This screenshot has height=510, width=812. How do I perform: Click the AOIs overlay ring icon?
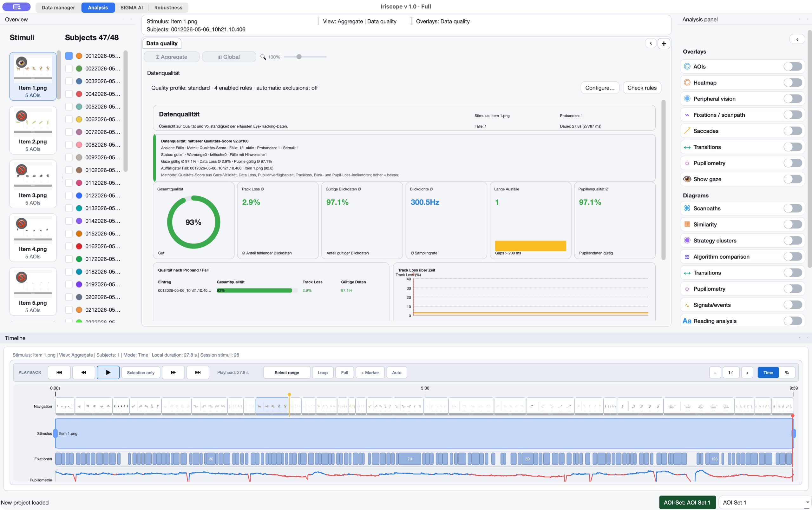687,66
